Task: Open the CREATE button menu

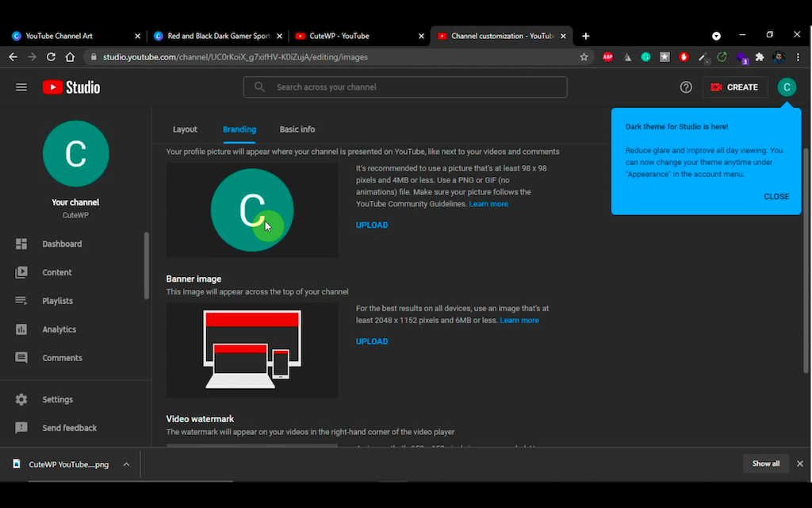Action: click(x=734, y=87)
